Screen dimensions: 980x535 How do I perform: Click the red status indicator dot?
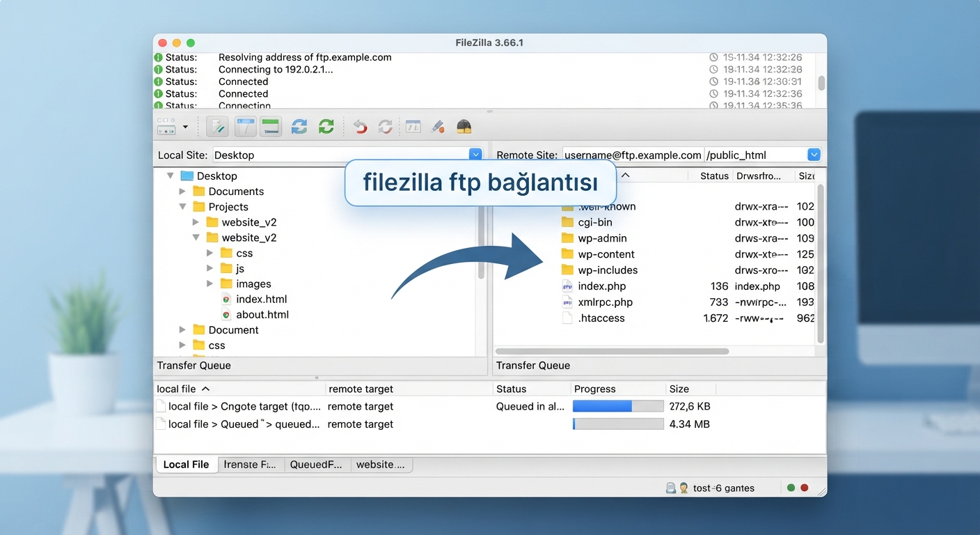pyautogui.click(x=805, y=488)
